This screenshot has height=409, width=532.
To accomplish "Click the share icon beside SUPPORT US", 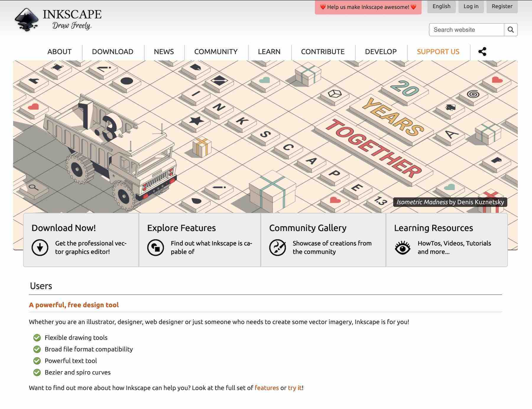I will click(483, 51).
